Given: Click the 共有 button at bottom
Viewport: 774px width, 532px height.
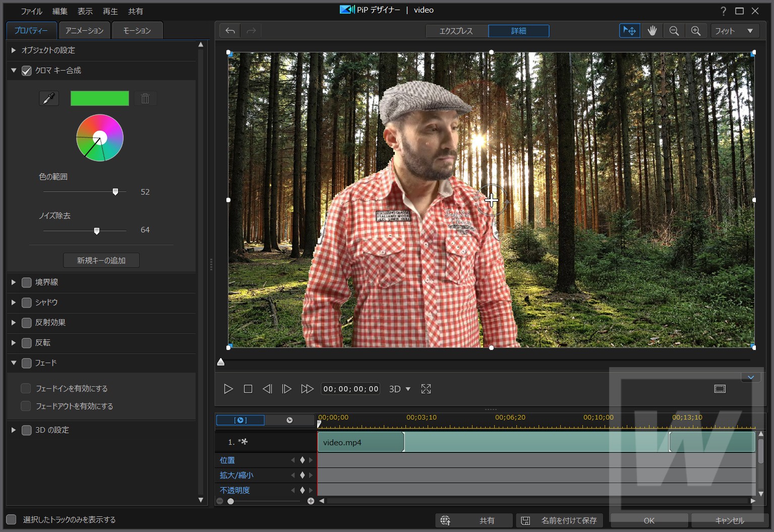Looking at the screenshot, I should (474, 520).
